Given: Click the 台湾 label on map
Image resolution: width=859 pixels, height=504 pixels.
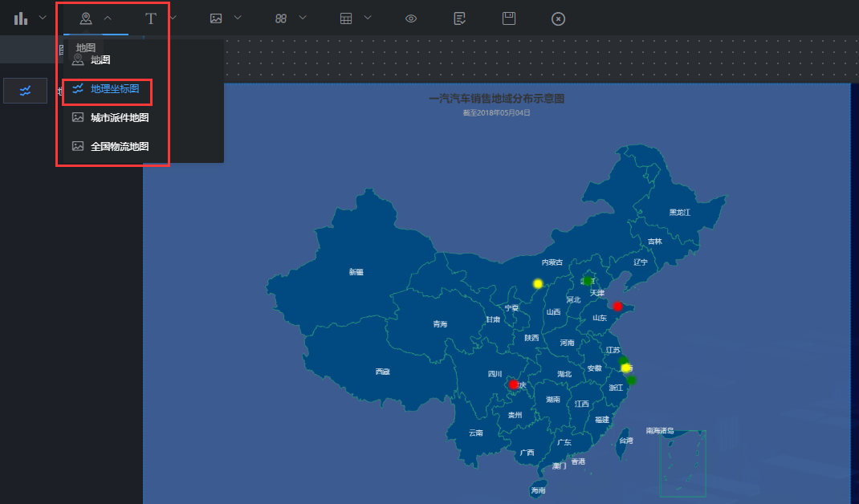Looking at the screenshot, I should point(626,441).
